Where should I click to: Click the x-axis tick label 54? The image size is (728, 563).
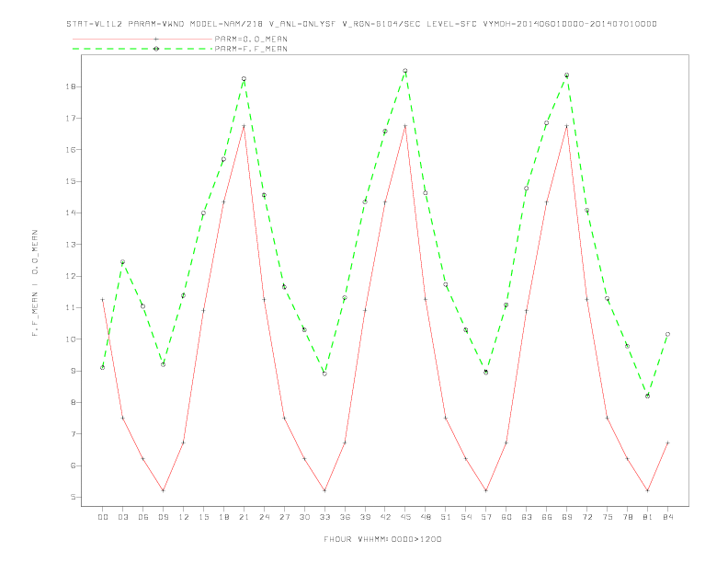coord(466,517)
